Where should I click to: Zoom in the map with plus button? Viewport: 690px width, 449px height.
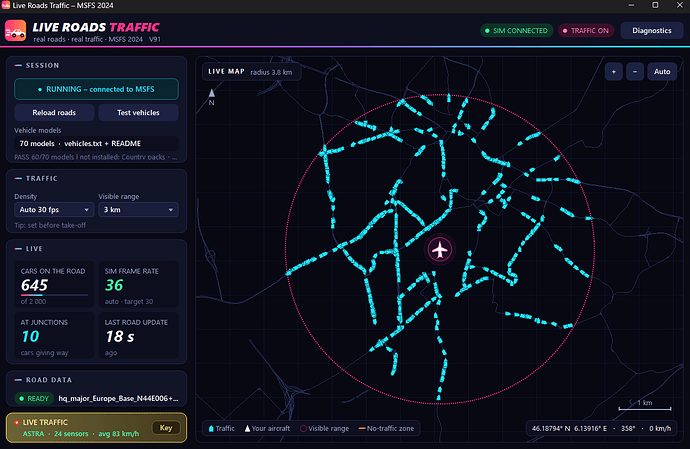pyautogui.click(x=613, y=72)
